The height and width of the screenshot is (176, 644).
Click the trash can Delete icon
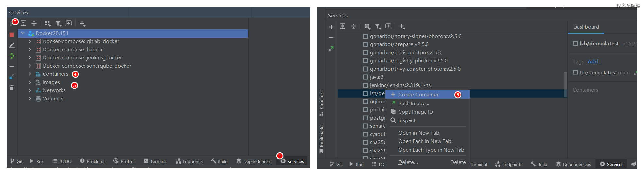coord(12,88)
